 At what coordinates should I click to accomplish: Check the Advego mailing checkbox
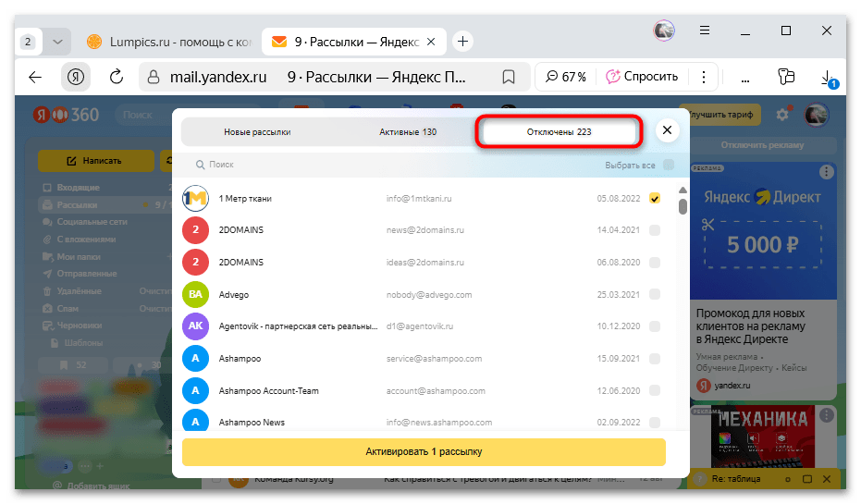655,295
